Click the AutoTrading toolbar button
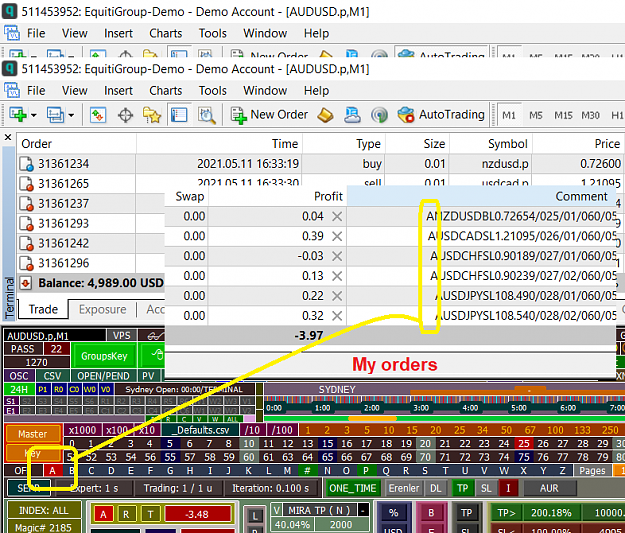625x533 pixels. tap(441, 115)
